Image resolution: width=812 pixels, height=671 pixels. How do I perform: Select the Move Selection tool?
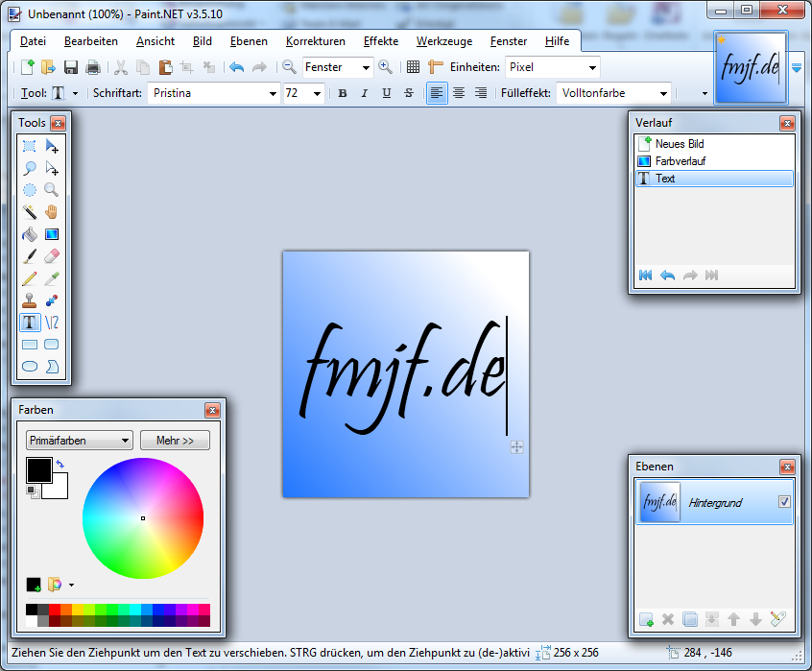[52, 168]
